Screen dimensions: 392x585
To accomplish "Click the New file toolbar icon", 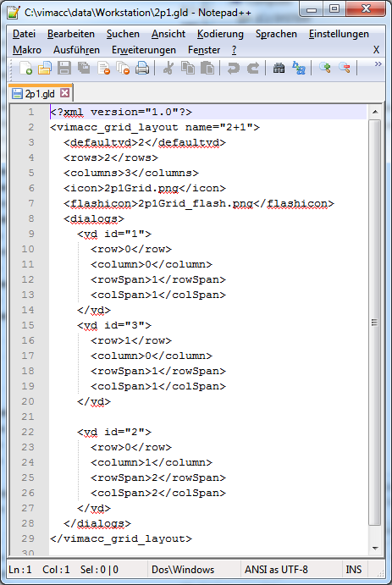I will click(25, 68).
